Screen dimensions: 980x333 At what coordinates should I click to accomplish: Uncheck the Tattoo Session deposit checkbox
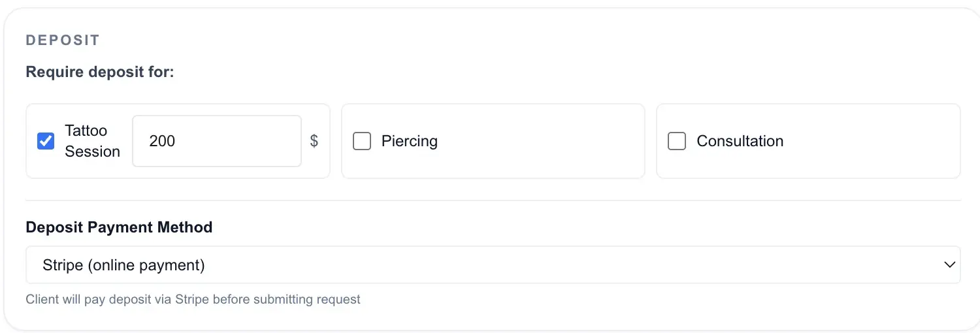pos(46,141)
